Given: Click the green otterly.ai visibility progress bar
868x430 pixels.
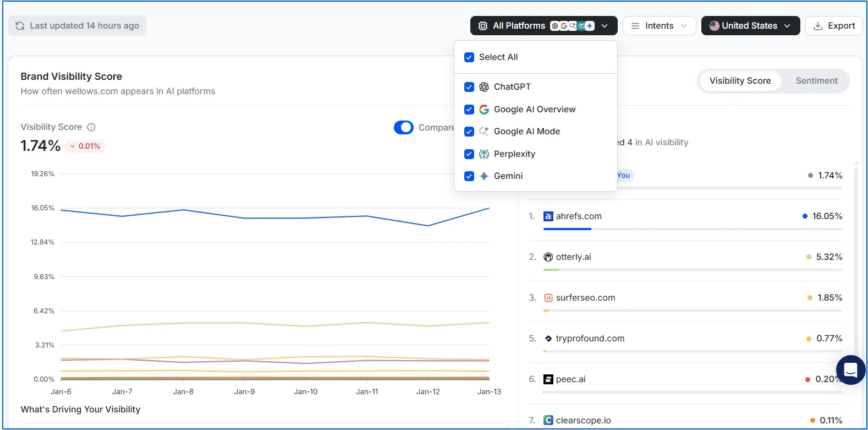Looking at the screenshot, I should (551, 270).
